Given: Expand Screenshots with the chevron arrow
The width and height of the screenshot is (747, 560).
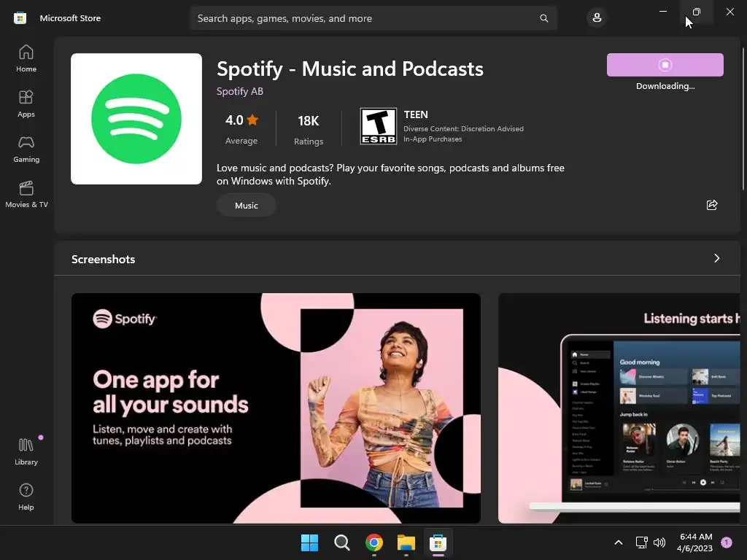Looking at the screenshot, I should 716,258.
